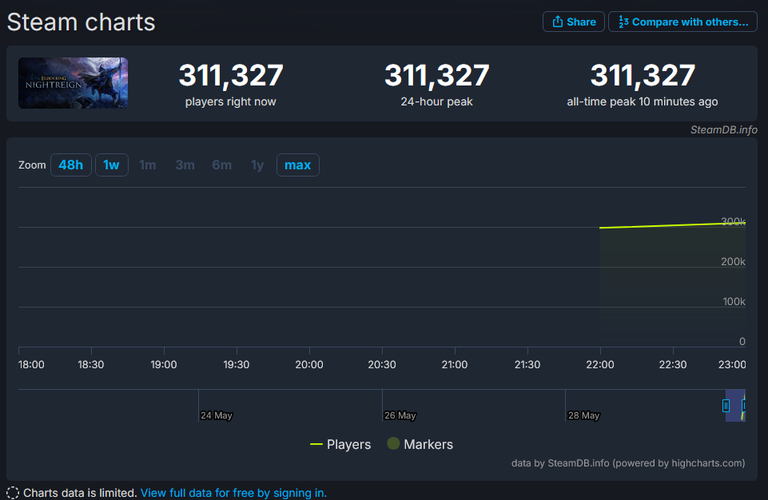The width and height of the screenshot is (768, 500).
Task: Toggle the Players series in legend
Action: 340,444
